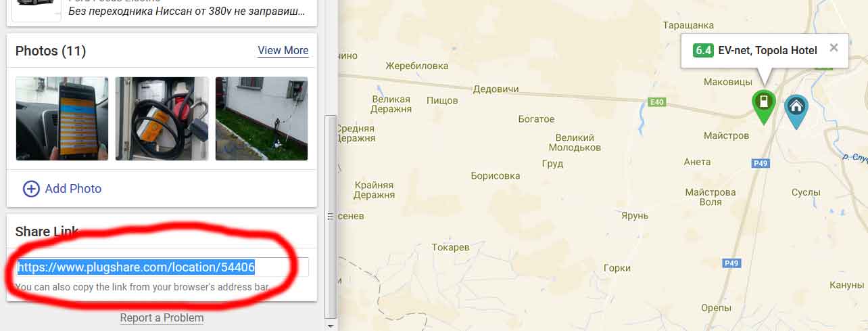Click the car thumbnail in the review
This screenshot has height=331, width=868.
click(x=36, y=9)
